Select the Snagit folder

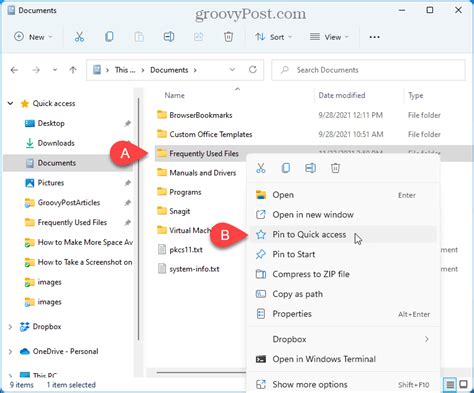coord(180,211)
